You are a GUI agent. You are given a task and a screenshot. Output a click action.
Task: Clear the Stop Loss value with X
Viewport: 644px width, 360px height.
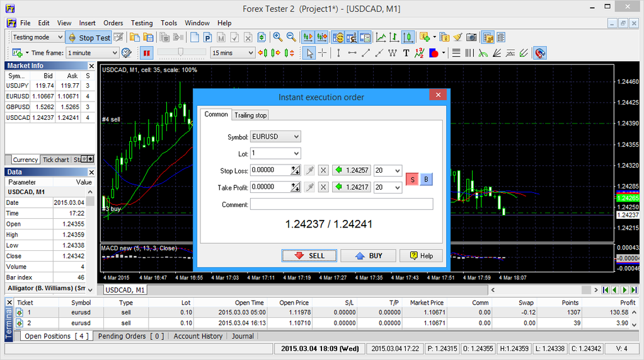[x=323, y=170]
